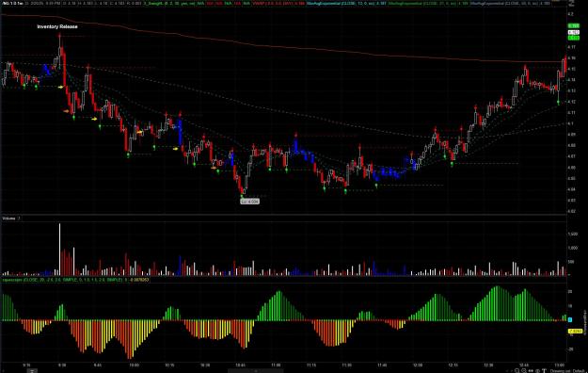Click the yellow value tag on squeeze axis

click(575, 331)
